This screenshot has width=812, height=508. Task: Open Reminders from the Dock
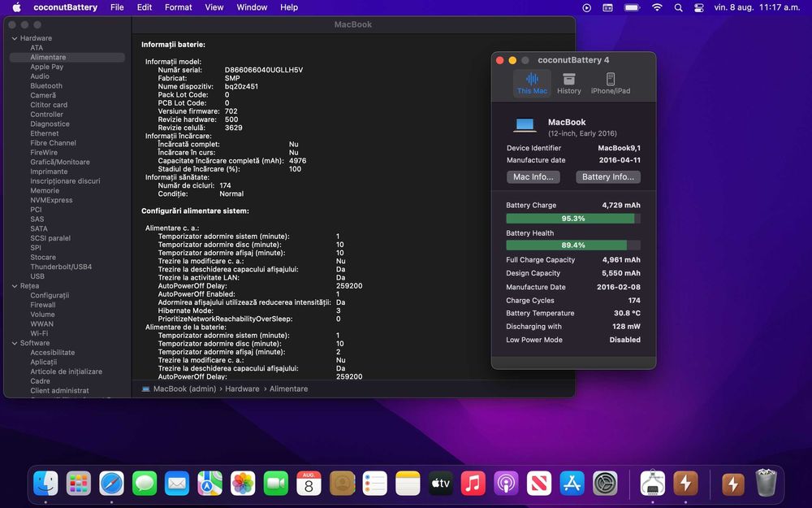(374, 484)
